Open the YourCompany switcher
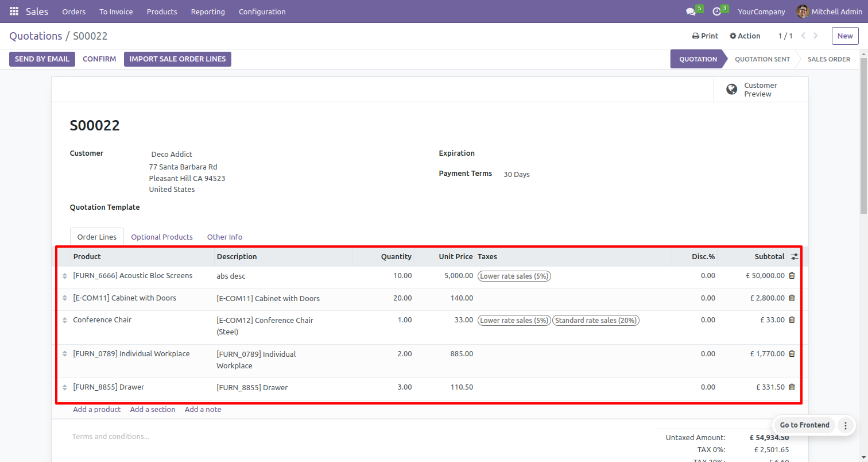868x462 pixels. pos(761,11)
